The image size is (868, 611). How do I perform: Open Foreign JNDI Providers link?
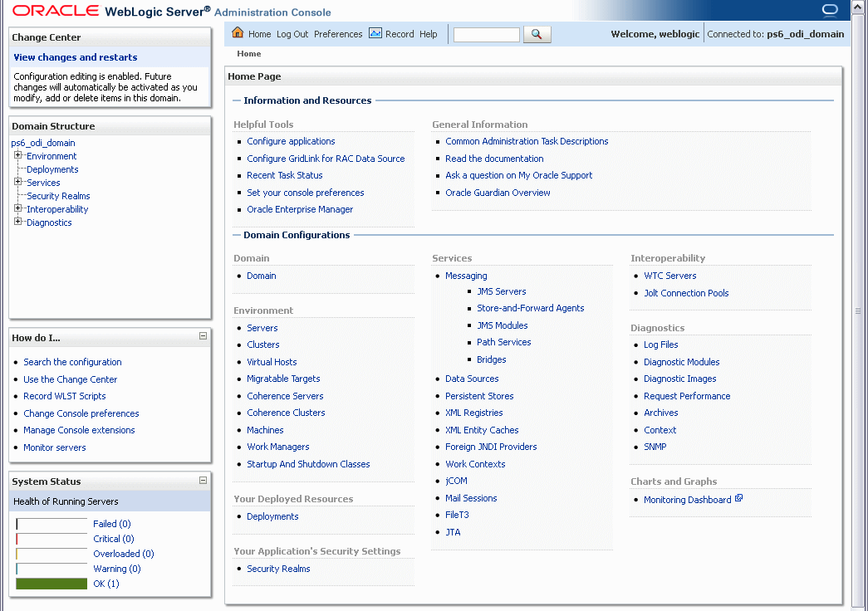(491, 447)
